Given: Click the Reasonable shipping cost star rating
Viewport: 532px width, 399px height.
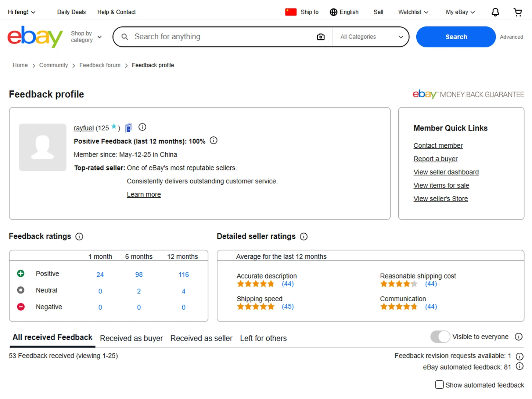Looking at the screenshot, I should pyautogui.click(x=399, y=284).
